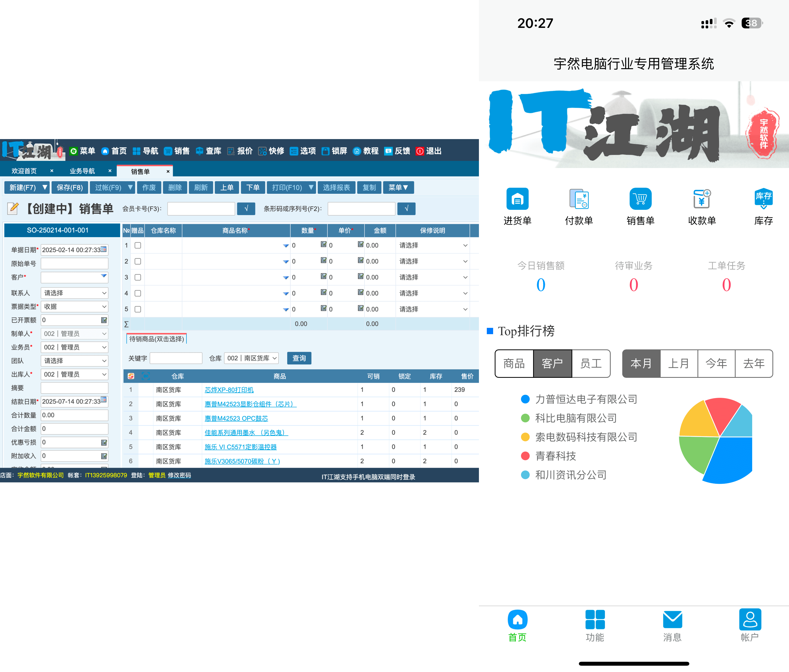This screenshot has width=789, height=672.
Task: Expand the 票据类型 dropdown showing 收据
Action: [x=75, y=307]
